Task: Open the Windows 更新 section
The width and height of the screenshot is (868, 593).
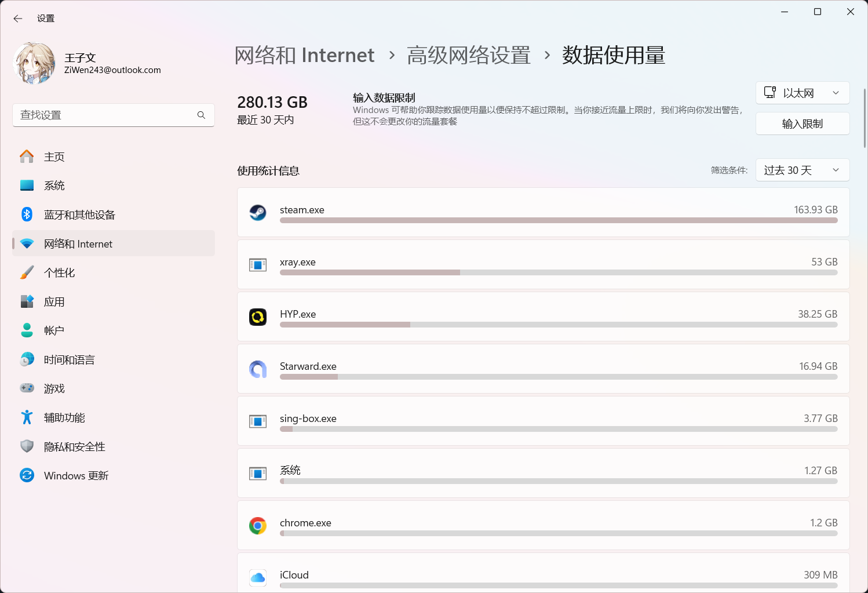Action: pyautogui.click(x=76, y=475)
